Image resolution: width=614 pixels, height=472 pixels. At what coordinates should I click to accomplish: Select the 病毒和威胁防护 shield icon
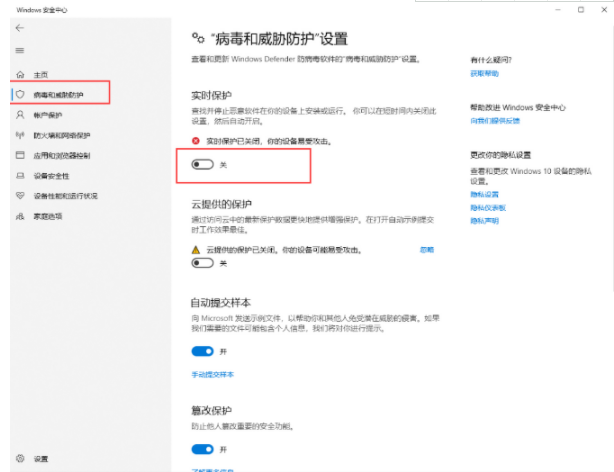(20, 94)
